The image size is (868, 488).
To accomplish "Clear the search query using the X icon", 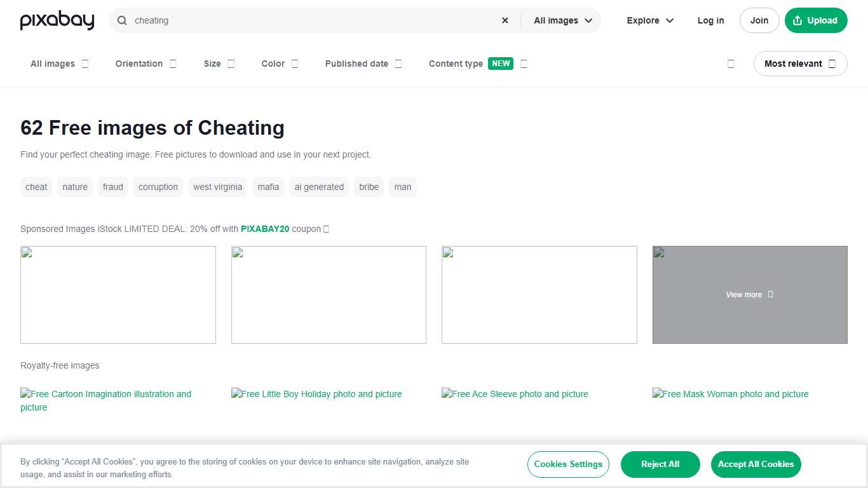I will pos(505,20).
